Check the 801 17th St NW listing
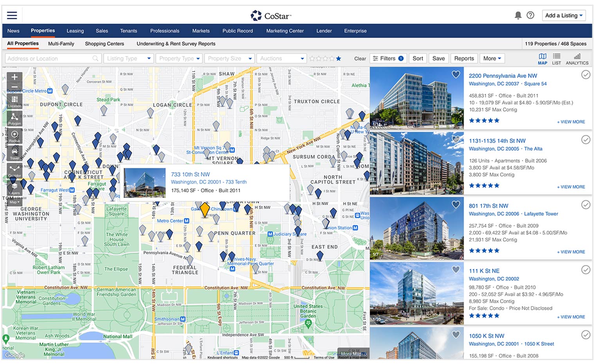Screen dimensions: 595x364 tap(585, 205)
